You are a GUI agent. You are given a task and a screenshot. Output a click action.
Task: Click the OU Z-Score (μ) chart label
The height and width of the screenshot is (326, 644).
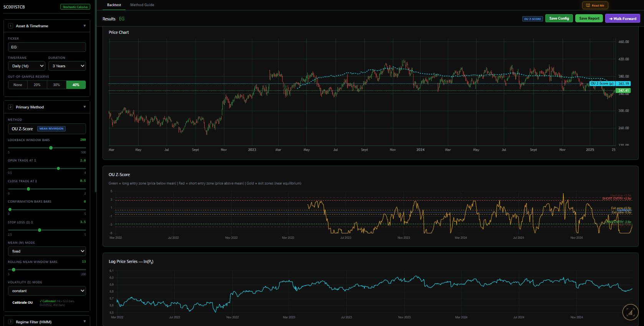pyautogui.click(x=602, y=83)
